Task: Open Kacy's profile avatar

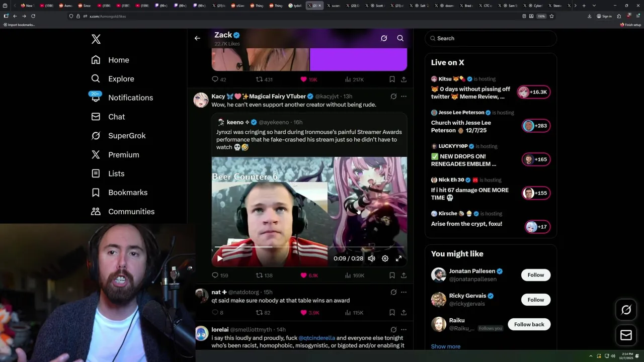Action: coord(201,100)
